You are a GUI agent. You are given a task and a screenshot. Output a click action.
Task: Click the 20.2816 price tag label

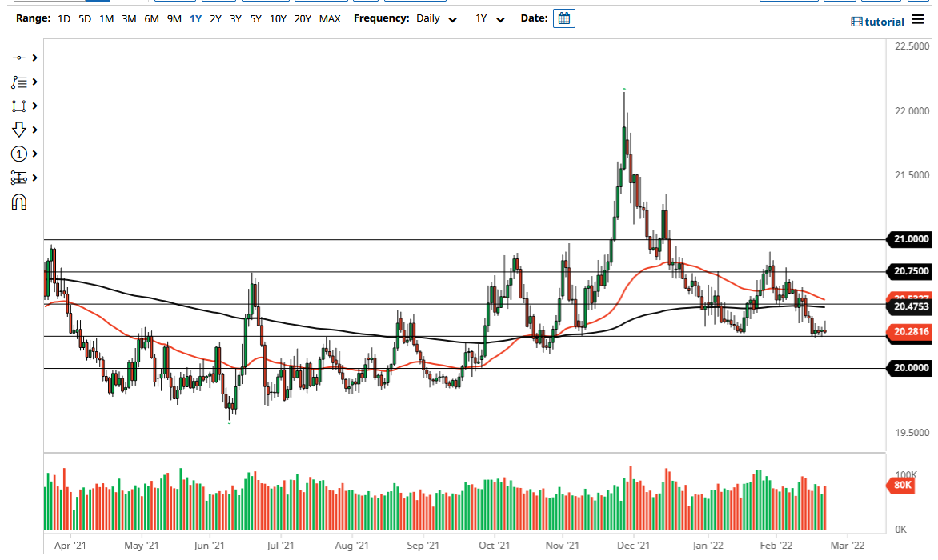908,333
